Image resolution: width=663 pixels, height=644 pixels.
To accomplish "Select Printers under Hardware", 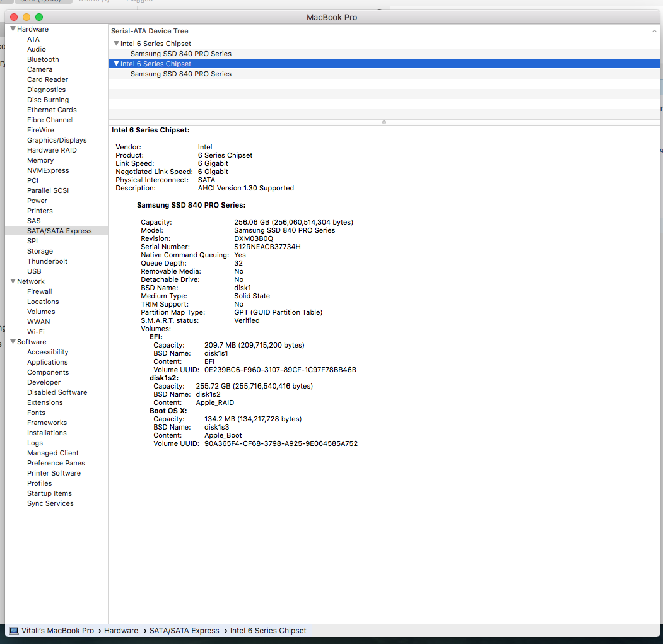I will pyautogui.click(x=40, y=211).
